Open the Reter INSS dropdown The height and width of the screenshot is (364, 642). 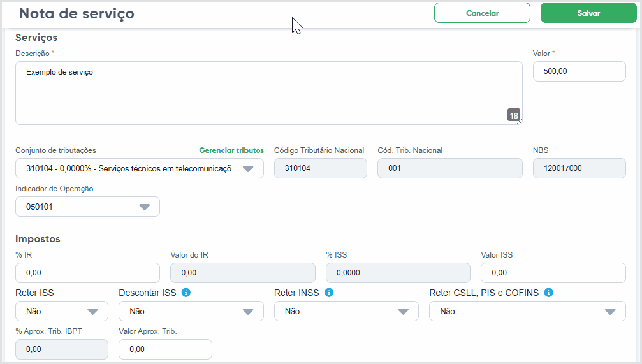(346, 311)
